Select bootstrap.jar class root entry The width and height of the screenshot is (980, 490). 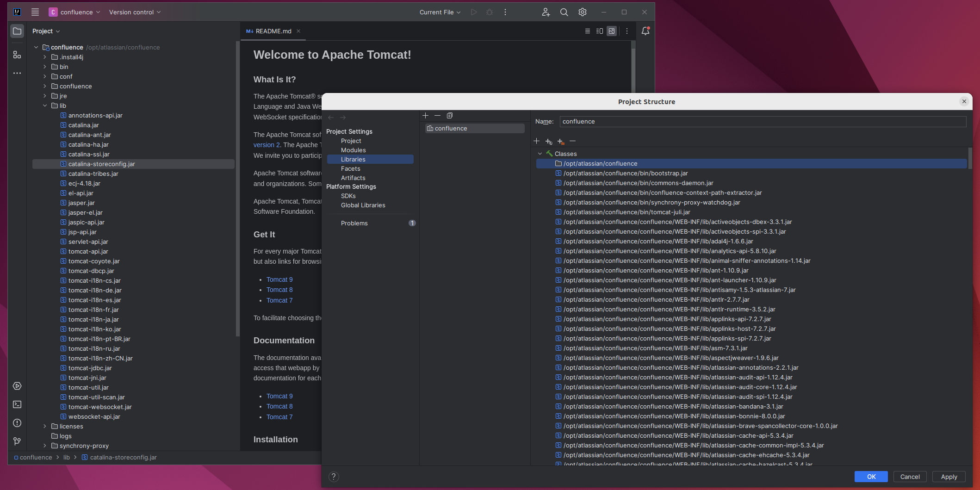[x=625, y=173]
